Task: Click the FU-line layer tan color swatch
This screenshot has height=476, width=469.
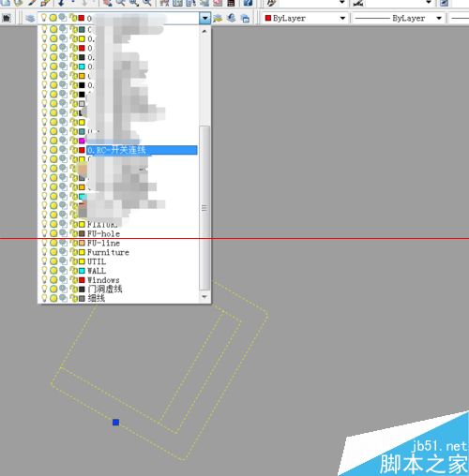Action: coord(82,243)
